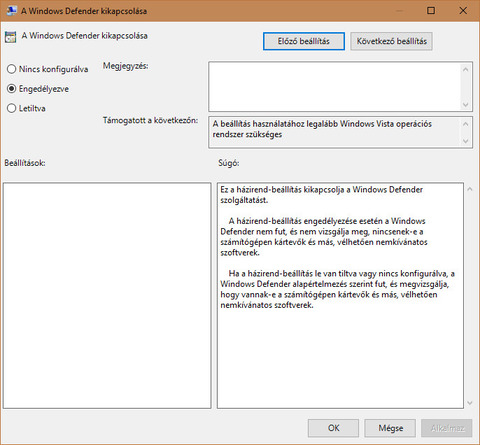480x445 pixels.
Task: Maximize the Windows Defender kikapcsolása window
Action: pyautogui.click(x=431, y=11)
